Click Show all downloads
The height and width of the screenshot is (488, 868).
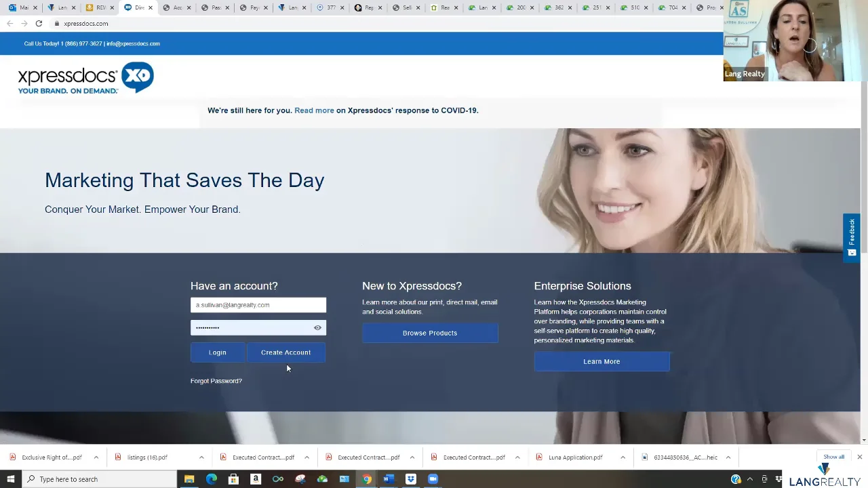point(833,457)
